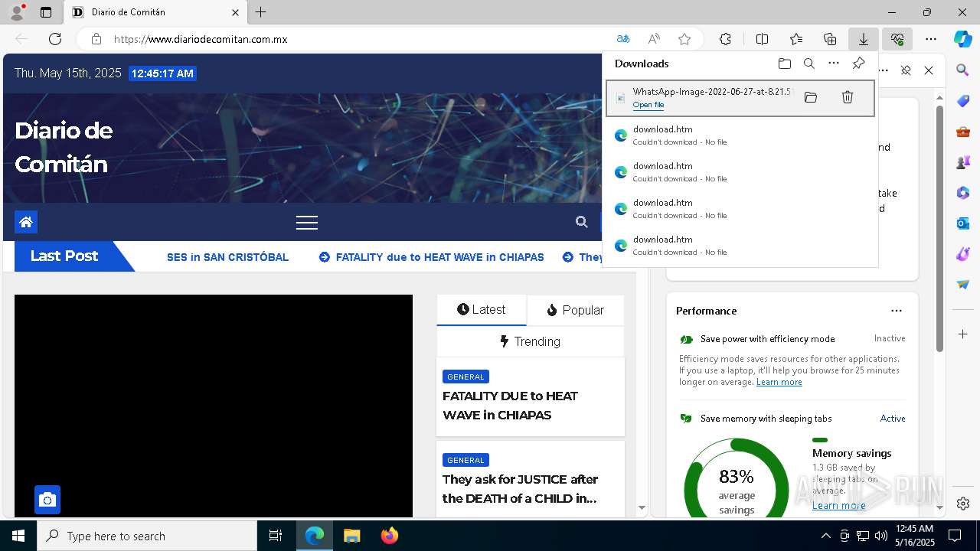This screenshot has height=551, width=980.
Task: Search downloads with magnifier icon
Action: (x=809, y=64)
